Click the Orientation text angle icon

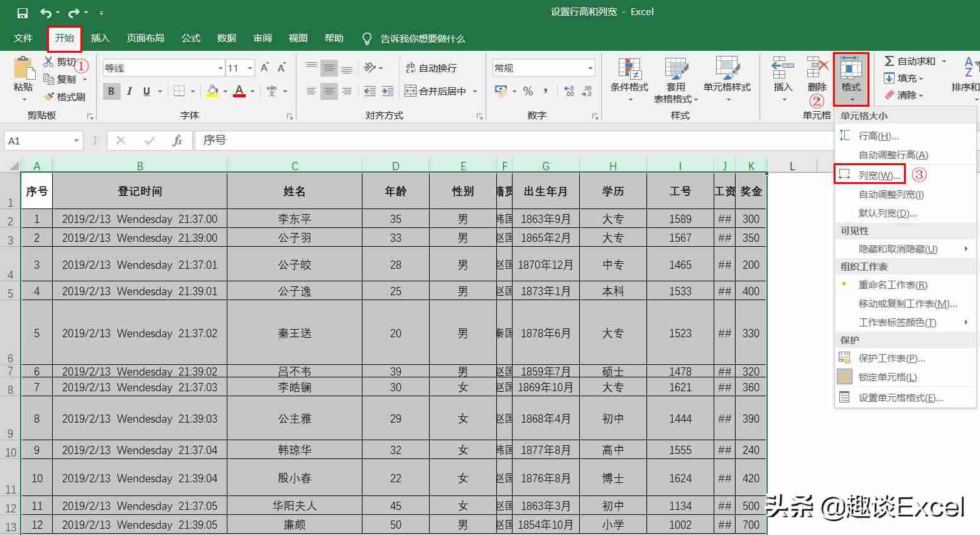370,68
